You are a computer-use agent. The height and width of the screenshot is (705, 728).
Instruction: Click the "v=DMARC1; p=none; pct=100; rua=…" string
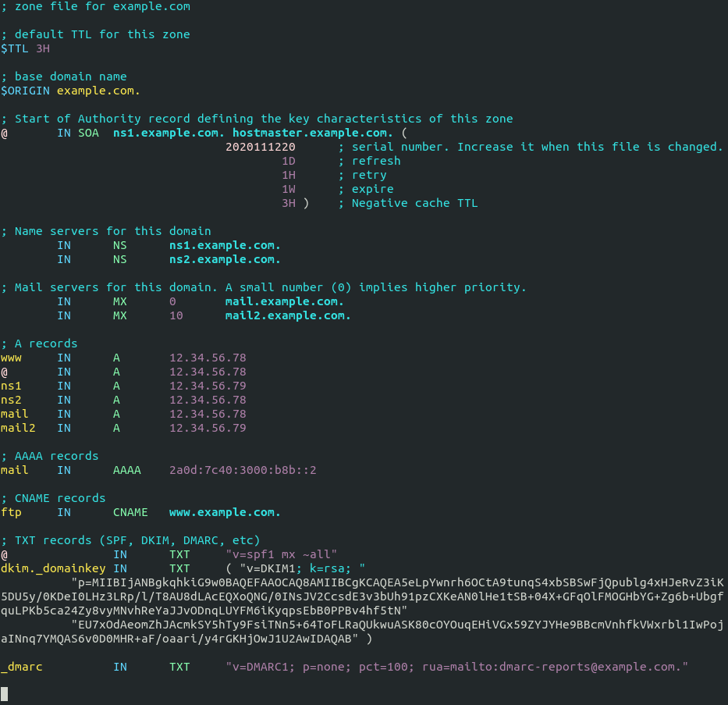coord(457,668)
